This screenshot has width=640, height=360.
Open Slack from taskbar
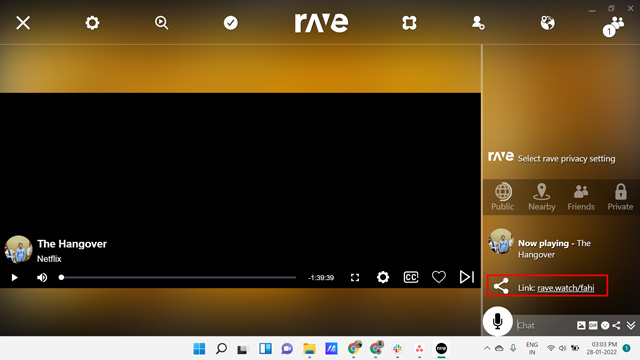(397, 349)
